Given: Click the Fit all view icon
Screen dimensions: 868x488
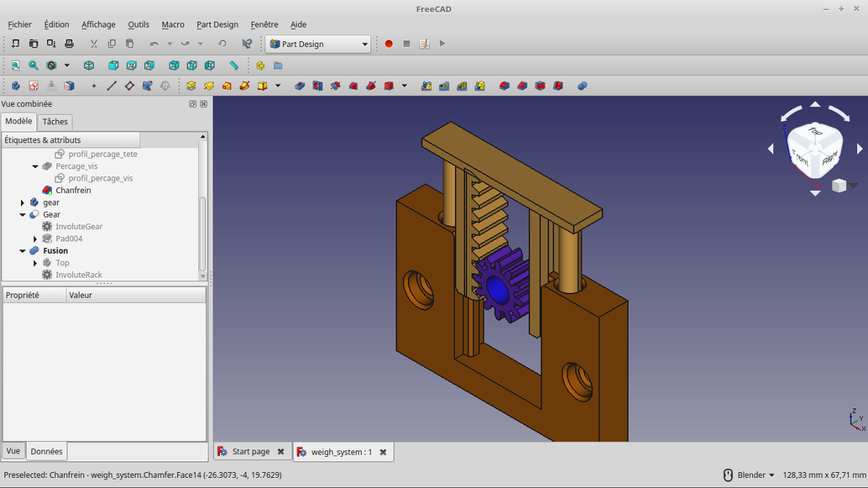Looking at the screenshot, I should pyautogui.click(x=16, y=65).
